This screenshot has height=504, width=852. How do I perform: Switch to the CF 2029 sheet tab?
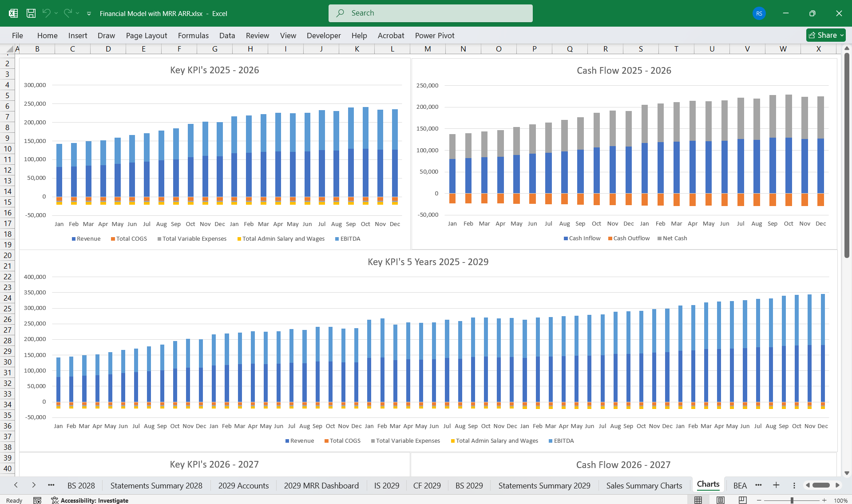(427, 485)
